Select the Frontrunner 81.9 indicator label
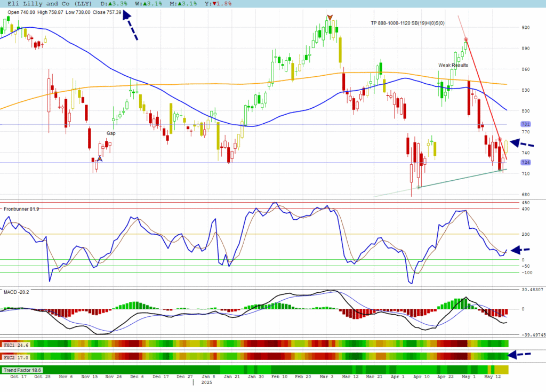This screenshot has width=546, height=392. (21, 209)
